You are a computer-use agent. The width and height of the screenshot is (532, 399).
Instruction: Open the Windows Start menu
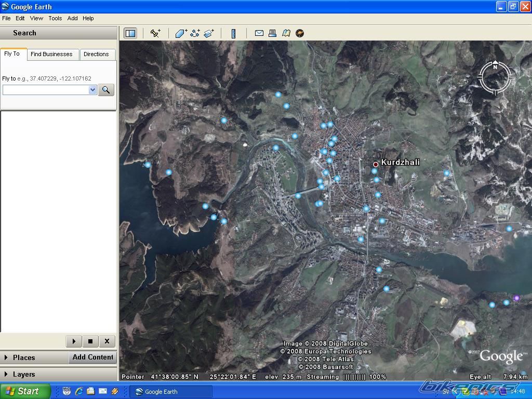(24, 391)
